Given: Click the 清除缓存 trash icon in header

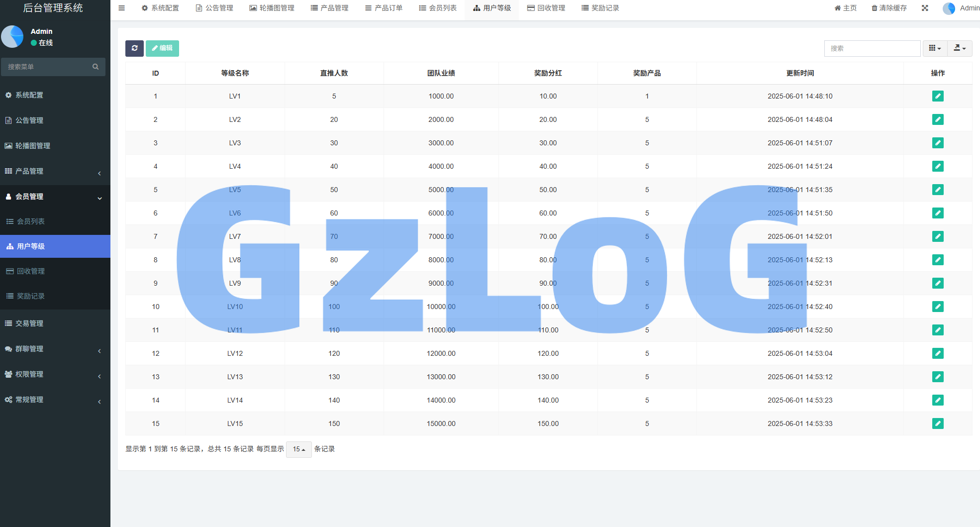Looking at the screenshot, I should [x=874, y=8].
